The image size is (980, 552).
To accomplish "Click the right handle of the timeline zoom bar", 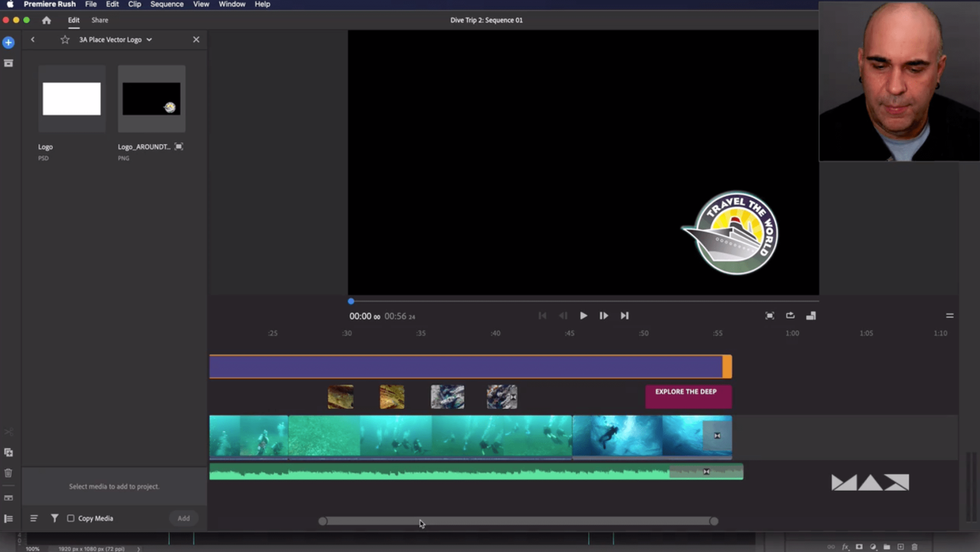I will point(714,521).
